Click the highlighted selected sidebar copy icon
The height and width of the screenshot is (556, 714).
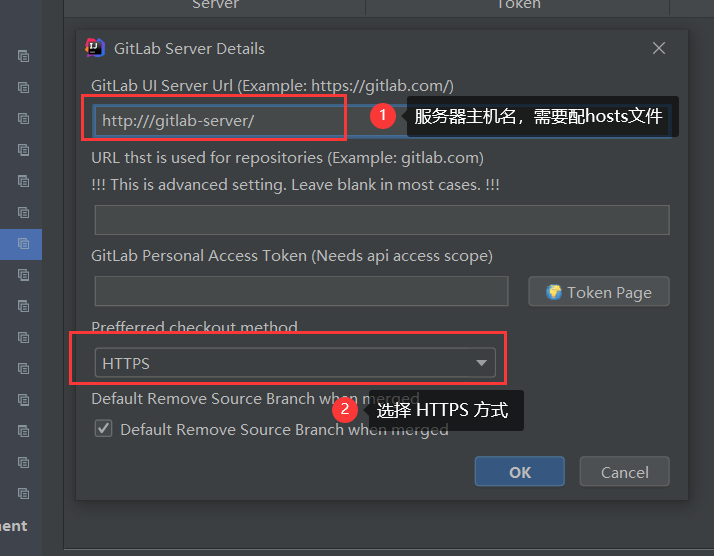click(23, 244)
